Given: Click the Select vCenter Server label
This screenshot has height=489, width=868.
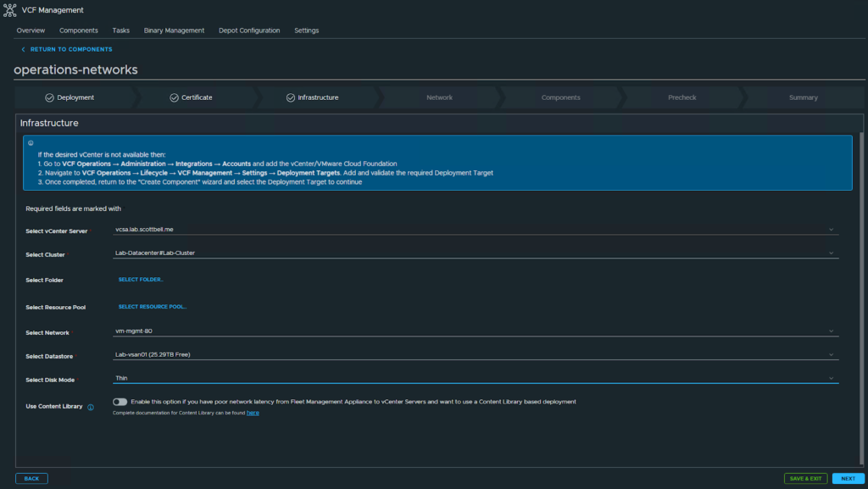Looking at the screenshot, I should (x=57, y=231).
